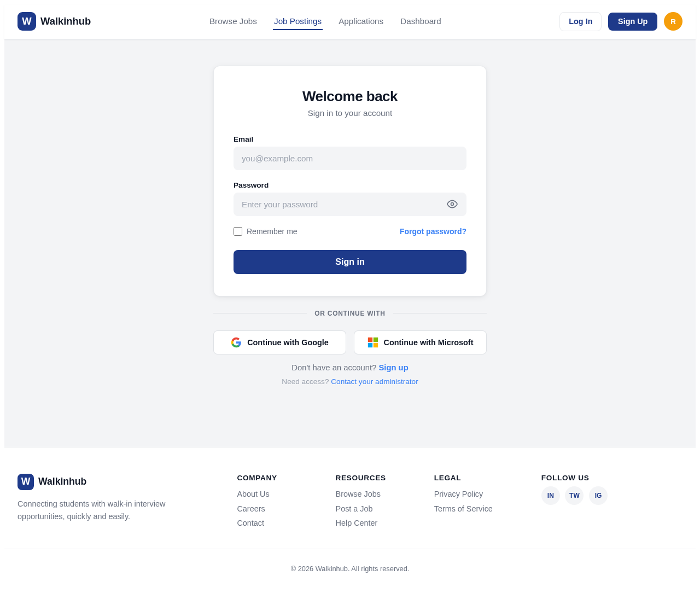The image size is (700, 593).
Task: Open Privacy Policy footer link
Action: 458,494
